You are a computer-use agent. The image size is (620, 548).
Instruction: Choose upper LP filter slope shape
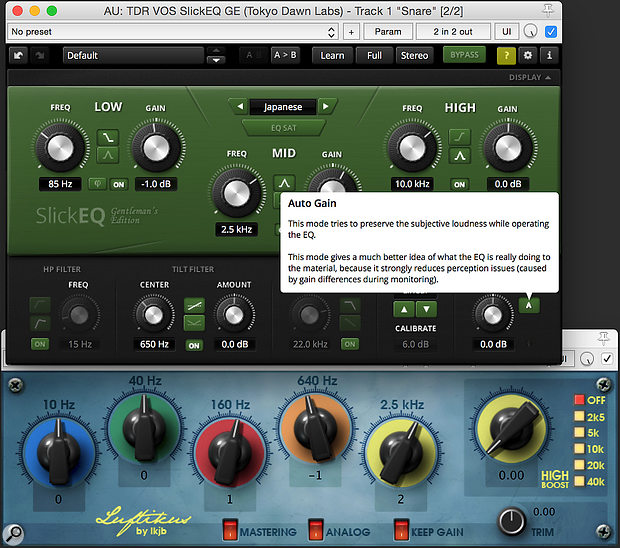350,305
